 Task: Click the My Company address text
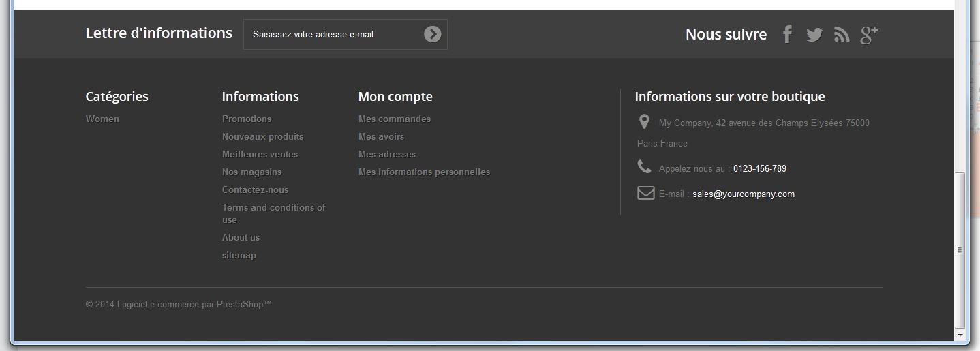point(753,133)
